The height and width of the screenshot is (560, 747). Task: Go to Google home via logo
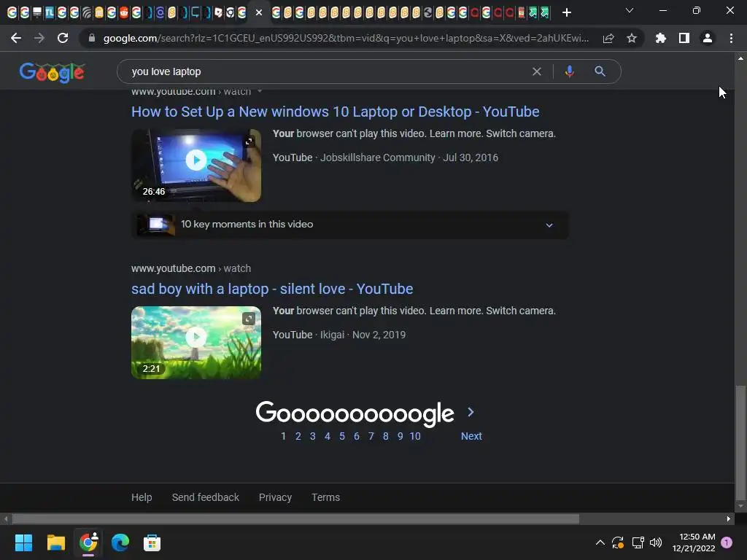pos(53,72)
